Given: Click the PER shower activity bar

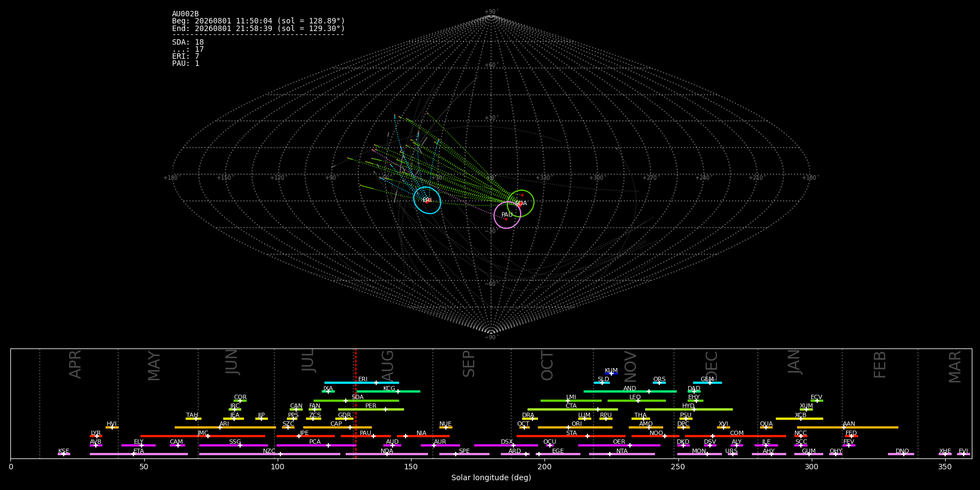Looking at the screenshot, I should coord(371,409).
